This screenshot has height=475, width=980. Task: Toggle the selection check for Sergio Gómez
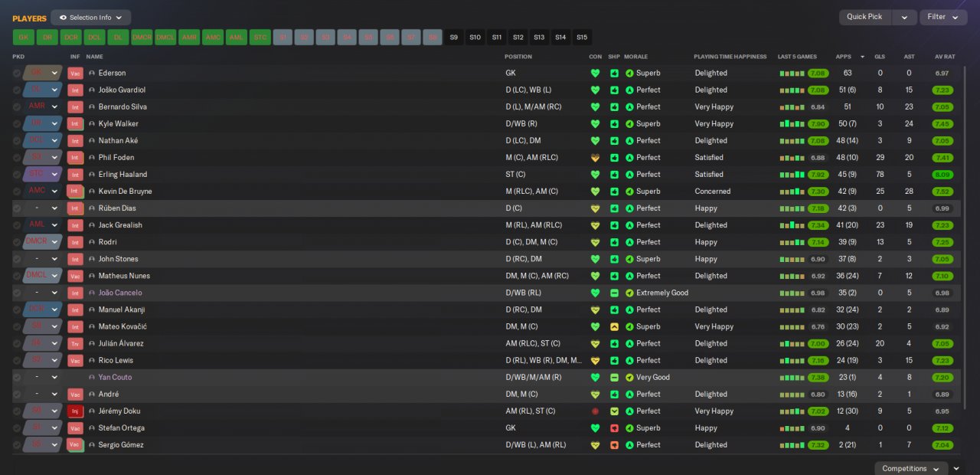pos(17,445)
